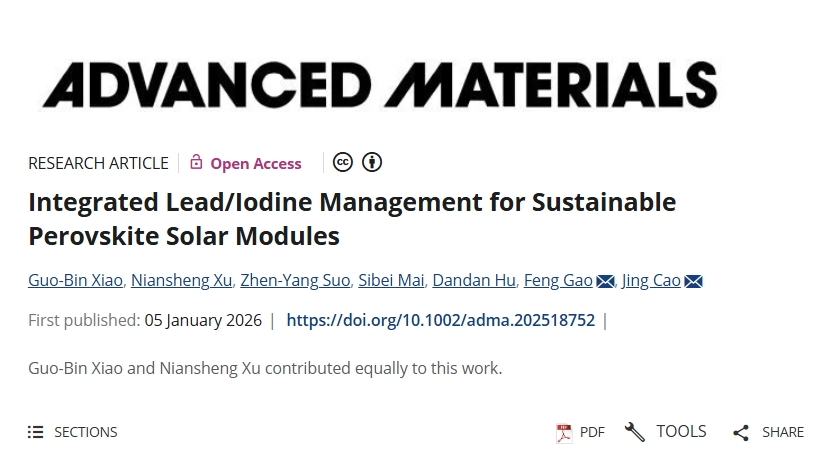Screen dimensions: 826x452
Task: Open author Niansheng Xu's link
Action: pyautogui.click(x=182, y=280)
